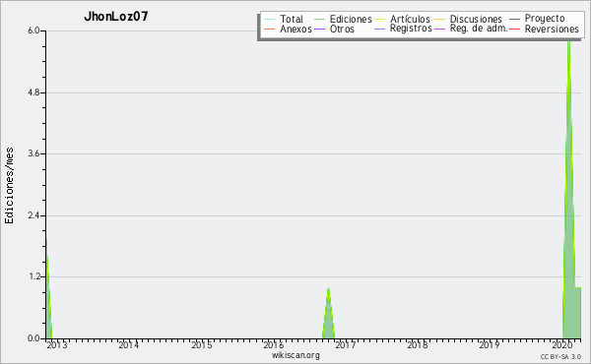Click the 2015 x-axis label

pyautogui.click(x=201, y=345)
